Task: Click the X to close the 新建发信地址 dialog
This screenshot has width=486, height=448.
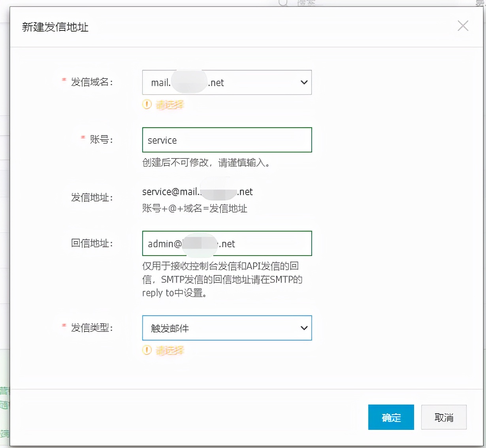Action: coord(463,26)
